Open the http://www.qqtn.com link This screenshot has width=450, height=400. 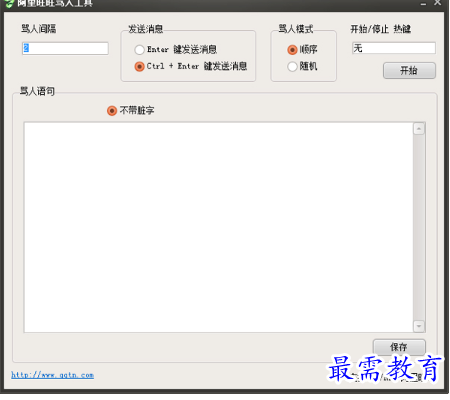(x=53, y=375)
